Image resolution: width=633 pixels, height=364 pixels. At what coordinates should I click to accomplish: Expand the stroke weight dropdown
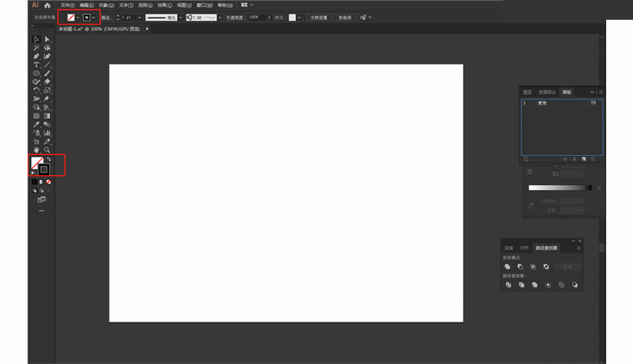pos(139,17)
